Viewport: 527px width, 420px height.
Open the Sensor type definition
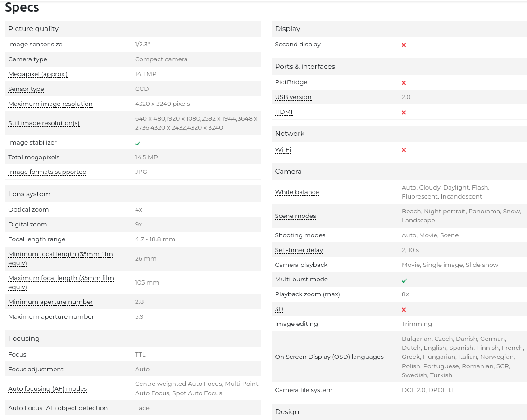[x=26, y=89]
